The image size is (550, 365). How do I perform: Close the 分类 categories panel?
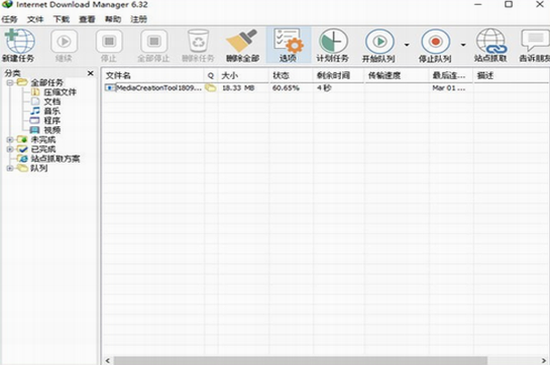(x=90, y=73)
